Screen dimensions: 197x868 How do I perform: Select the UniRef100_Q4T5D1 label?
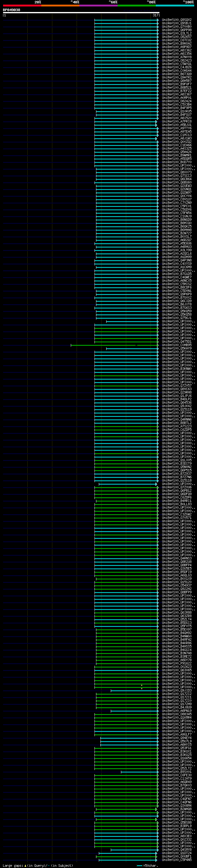click(177, 342)
